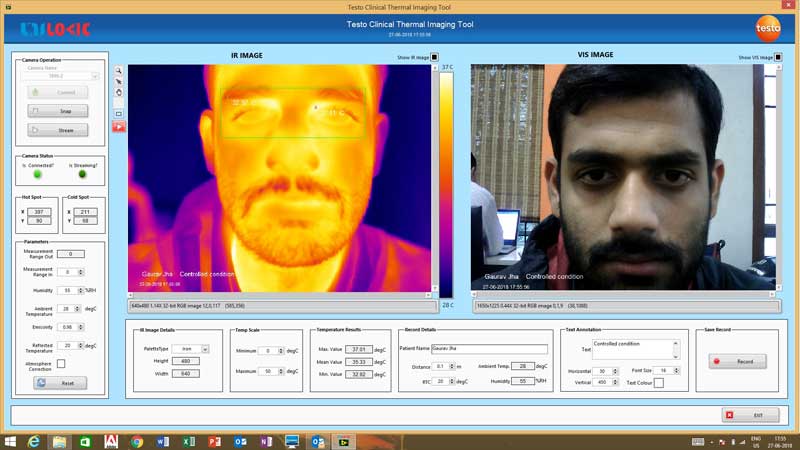800x450 pixels.
Task: Click the Snap button
Action: tap(58, 111)
